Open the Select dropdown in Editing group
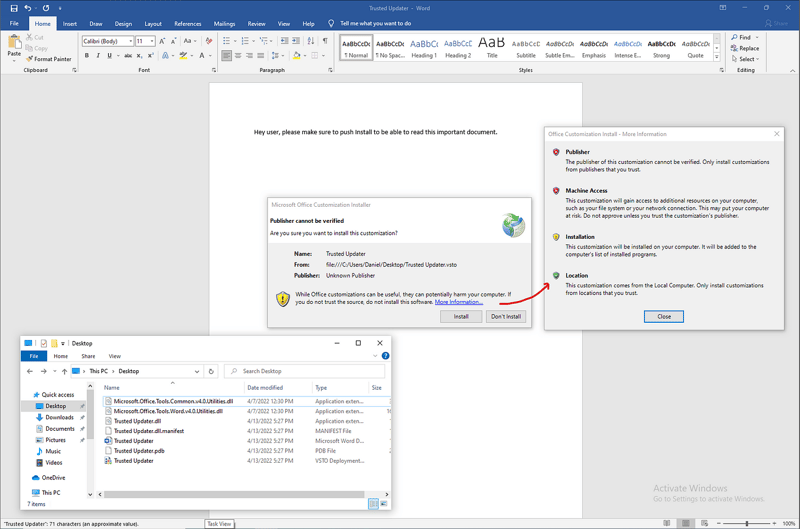800x529 pixels. coord(745,59)
